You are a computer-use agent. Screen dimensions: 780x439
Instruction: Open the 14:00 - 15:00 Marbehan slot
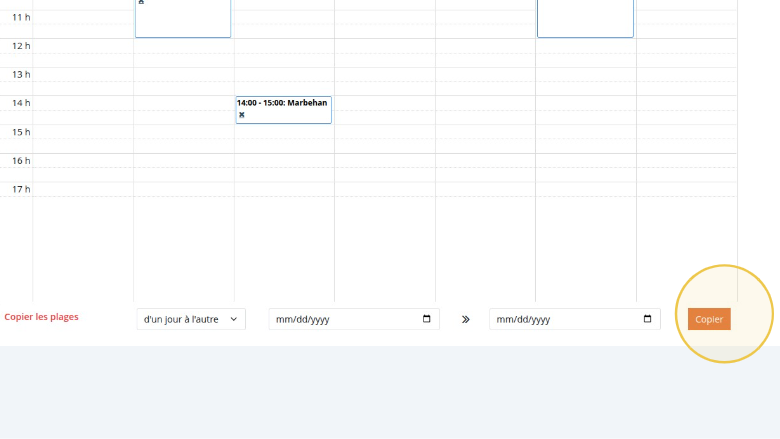[283, 103]
